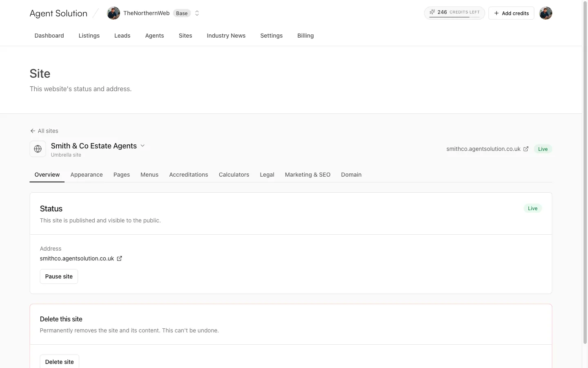The height and width of the screenshot is (368, 588).
Task: Click TheNorthernWeb workspace avatar
Action: pos(114,13)
